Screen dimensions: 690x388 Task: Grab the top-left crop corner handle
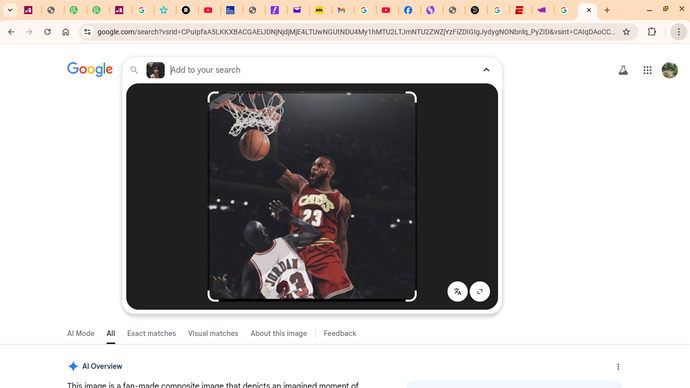pyautogui.click(x=213, y=97)
